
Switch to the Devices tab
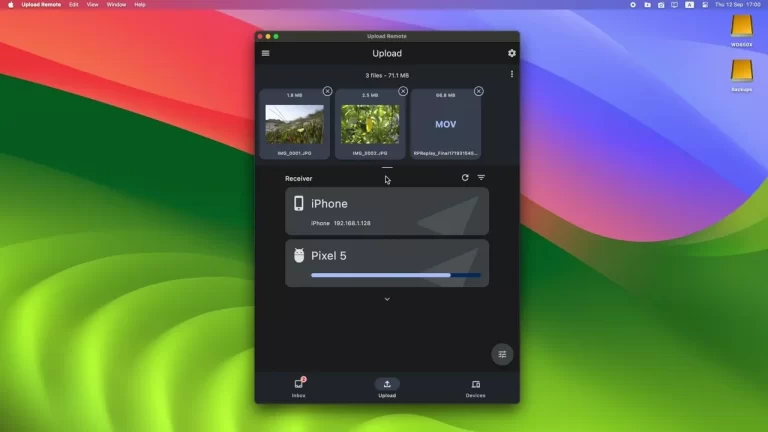475,387
